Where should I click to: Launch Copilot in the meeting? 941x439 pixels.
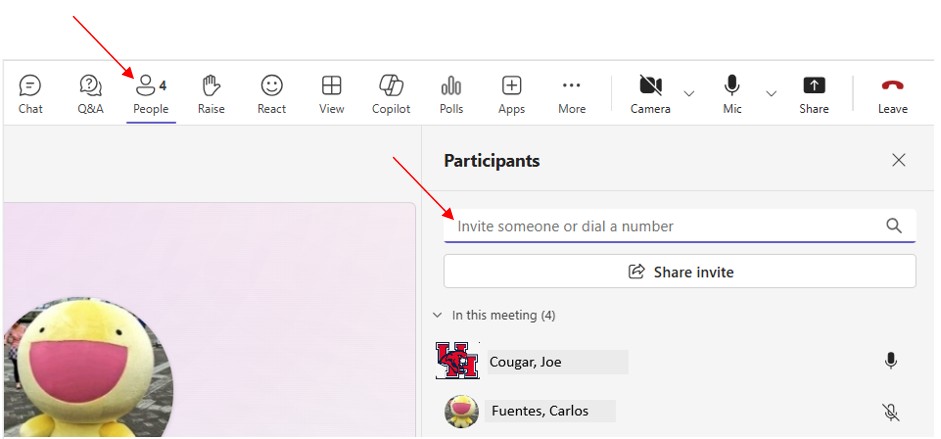click(391, 95)
